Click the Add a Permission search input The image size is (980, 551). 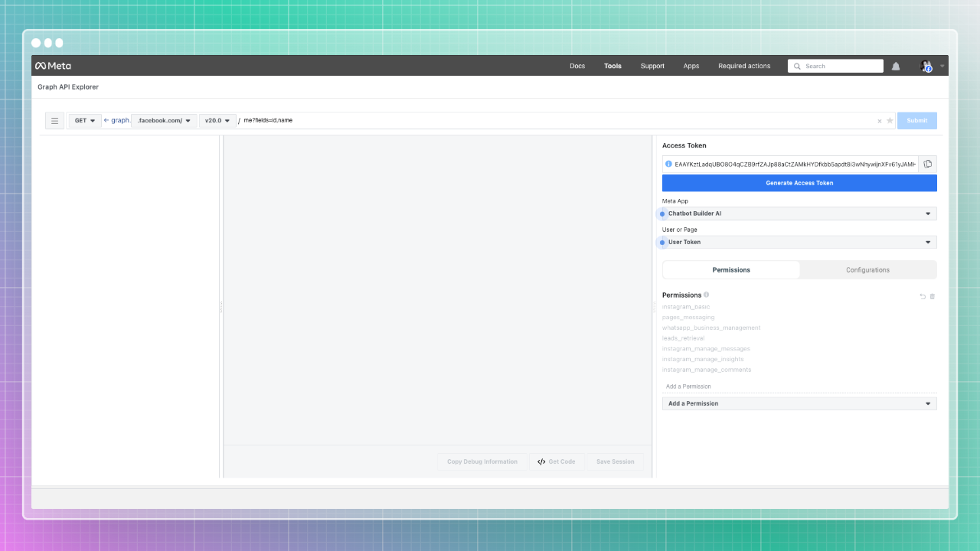coord(799,386)
